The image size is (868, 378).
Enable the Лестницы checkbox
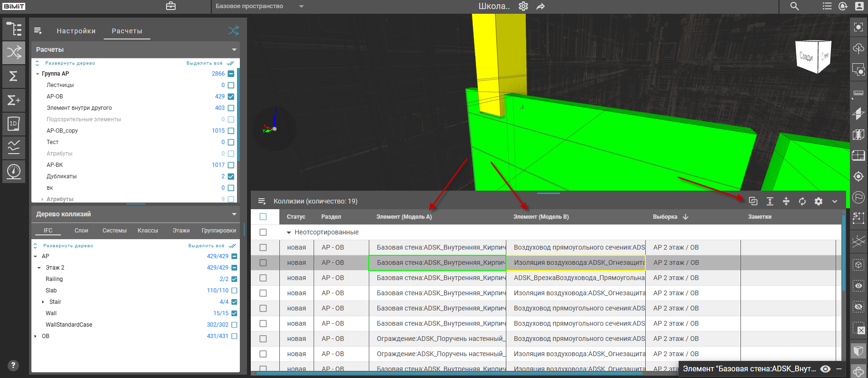pos(231,85)
